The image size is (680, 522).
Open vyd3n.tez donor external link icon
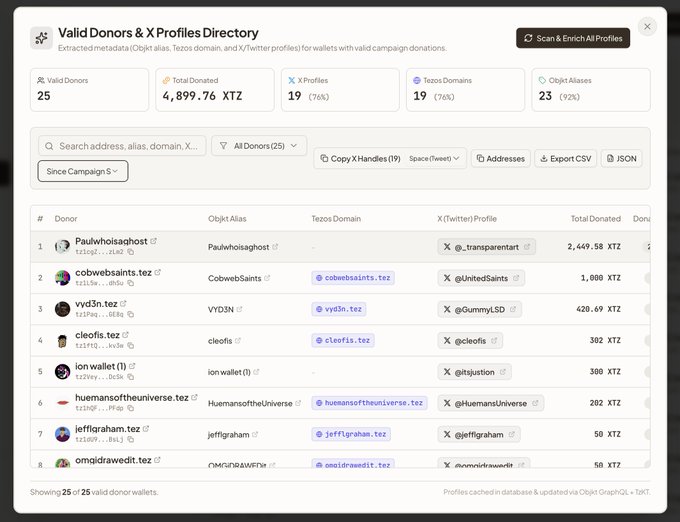(123, 303)
